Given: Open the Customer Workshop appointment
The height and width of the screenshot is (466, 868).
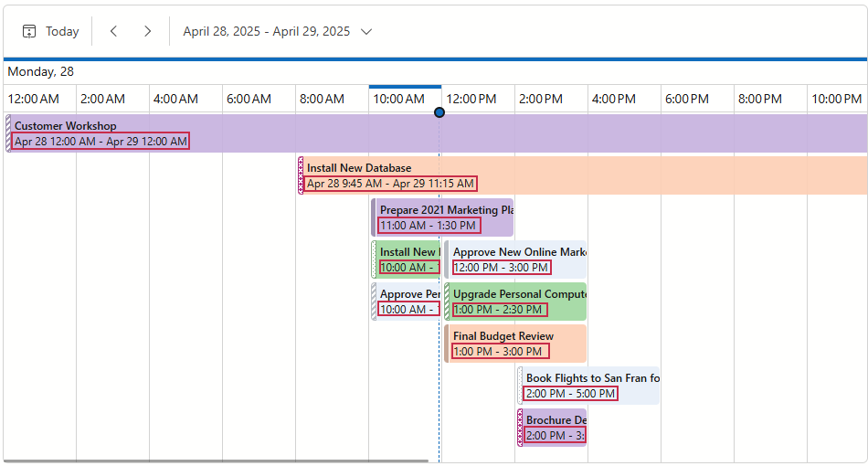Looking at the screenshot, I should click(x=436, y=133).
